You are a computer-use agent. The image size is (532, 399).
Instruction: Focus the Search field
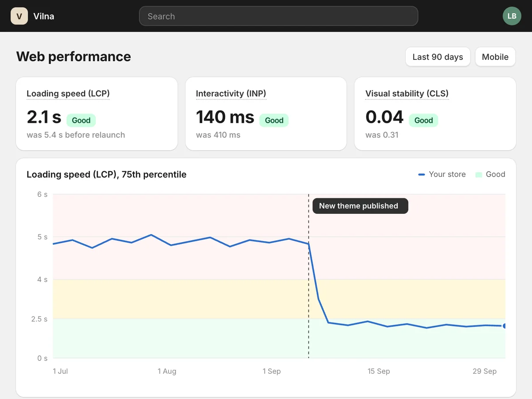pyautogui.click(x=278, y=16)
